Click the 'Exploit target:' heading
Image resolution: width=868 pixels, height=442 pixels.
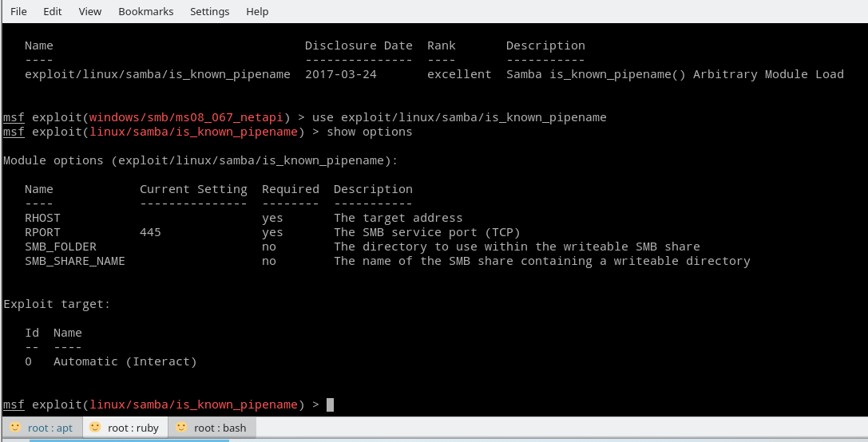click(x=57, y=304)
